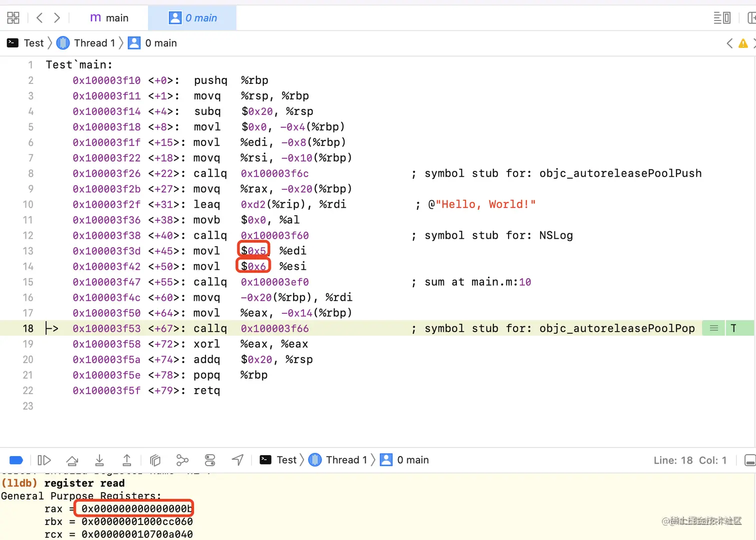
Task: Click the $0x5 operand on line 13
Action: click(x=253, y=251)
